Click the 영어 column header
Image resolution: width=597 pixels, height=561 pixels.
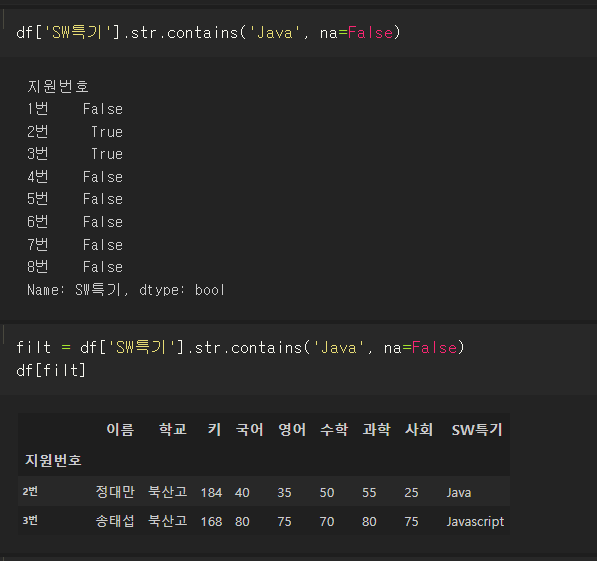(x=292, y=430)
